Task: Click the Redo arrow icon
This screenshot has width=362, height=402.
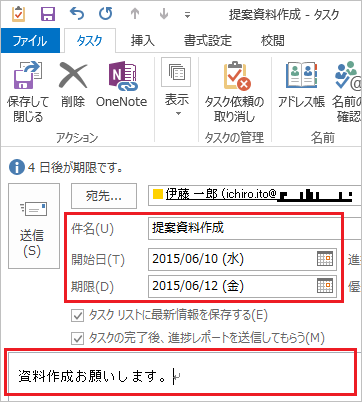Action: click(106, 14)
